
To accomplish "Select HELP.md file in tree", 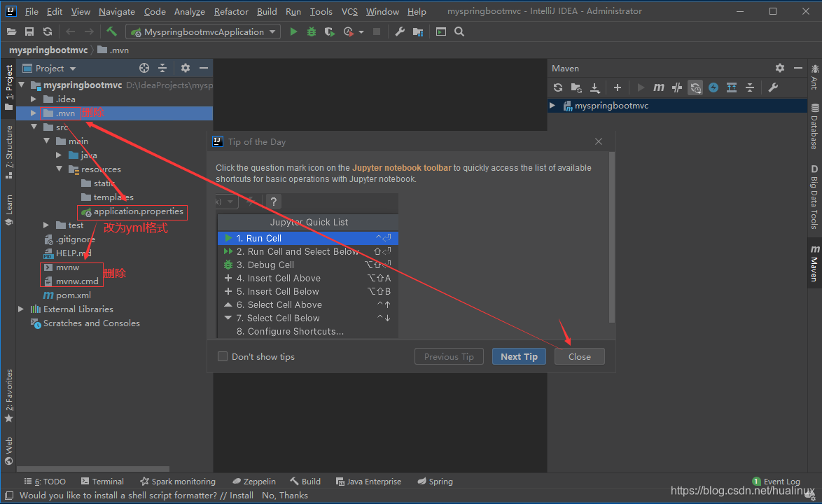I will click(68, 253).
